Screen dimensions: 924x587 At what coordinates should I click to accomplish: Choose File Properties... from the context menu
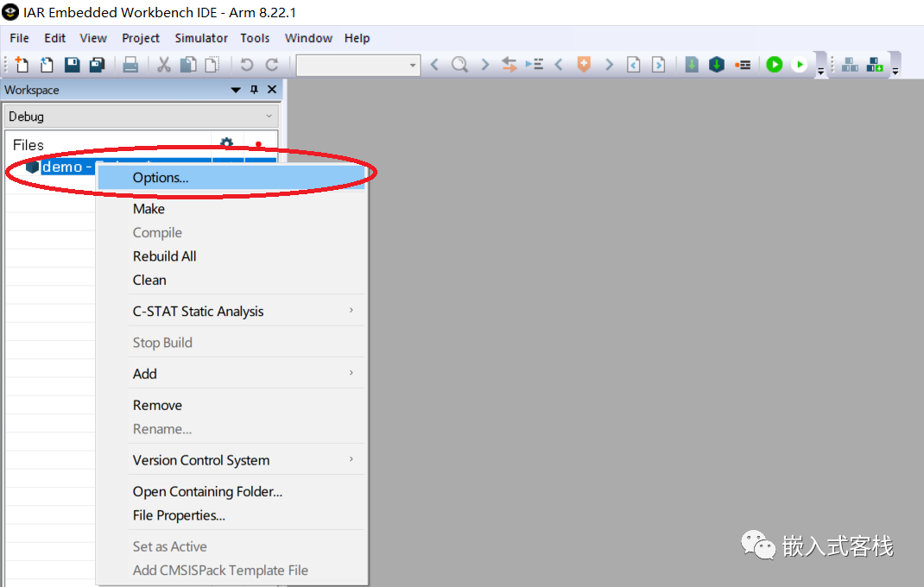231,515
